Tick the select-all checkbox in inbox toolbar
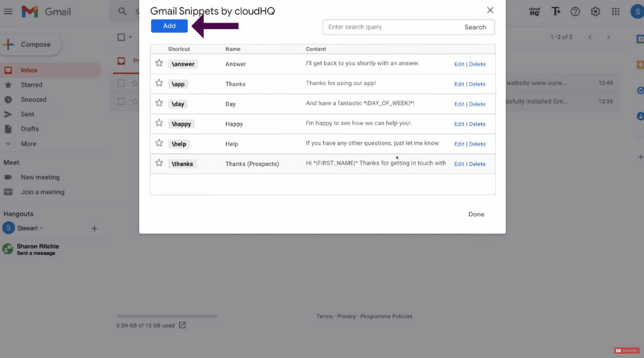Image resolution: width=644 pixels, height=358 pixels. coord(121,37)
